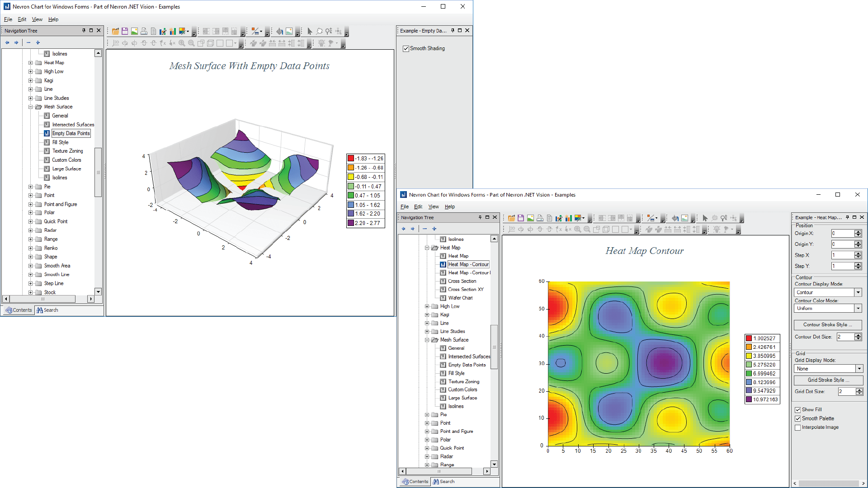
Task: Open the Contour Display Mode dropdown
Action: 858,292
